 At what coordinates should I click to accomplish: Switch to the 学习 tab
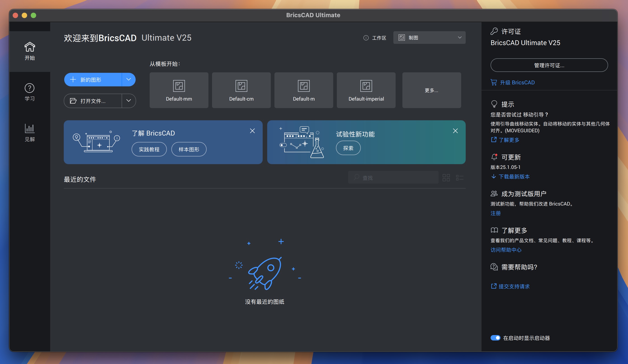point(30,92)
